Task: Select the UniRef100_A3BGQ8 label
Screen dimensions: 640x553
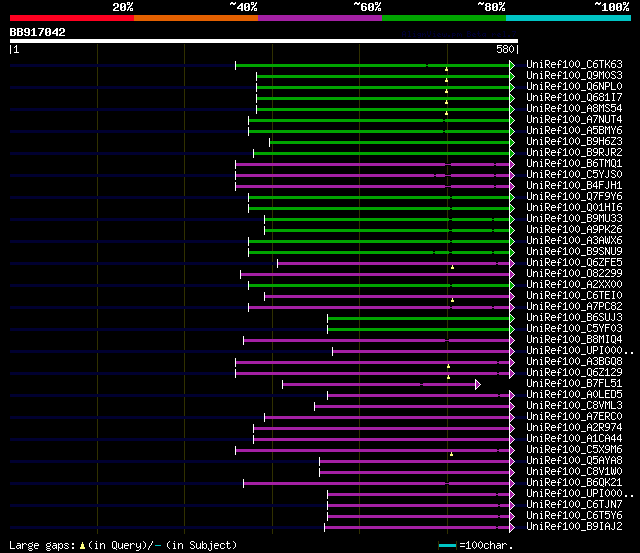Action: (574, 362)
